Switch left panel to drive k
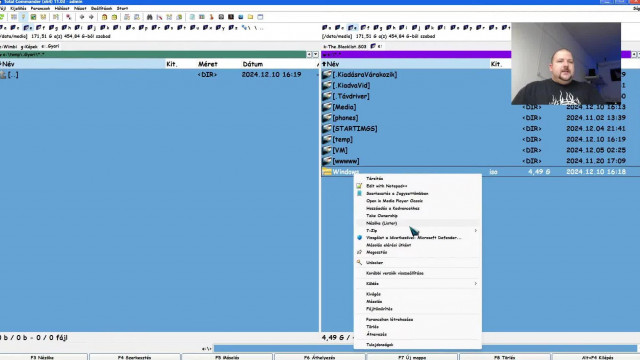The height and width of the screenshot is (360, 640). coord(104,28)
